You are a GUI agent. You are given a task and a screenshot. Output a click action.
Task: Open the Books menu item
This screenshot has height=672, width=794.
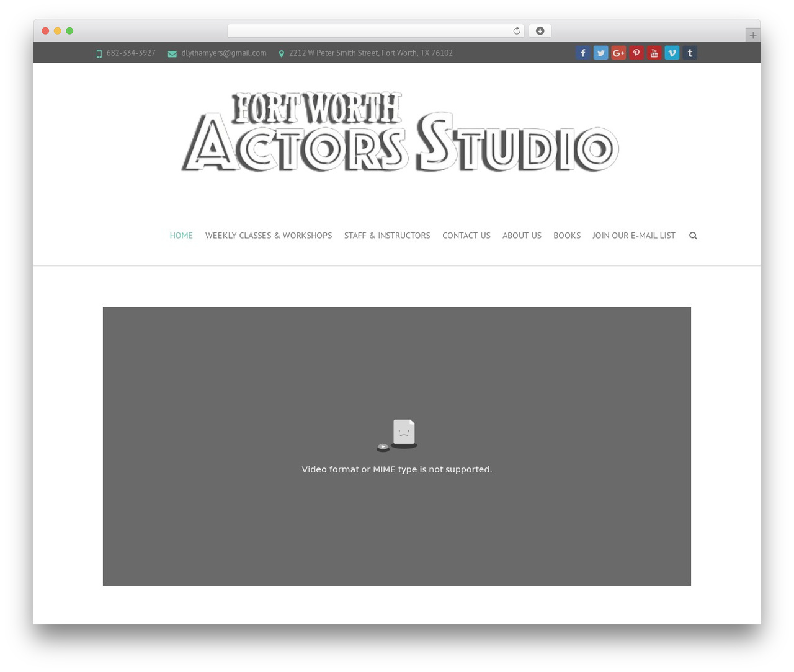click(x=567, y=236)
